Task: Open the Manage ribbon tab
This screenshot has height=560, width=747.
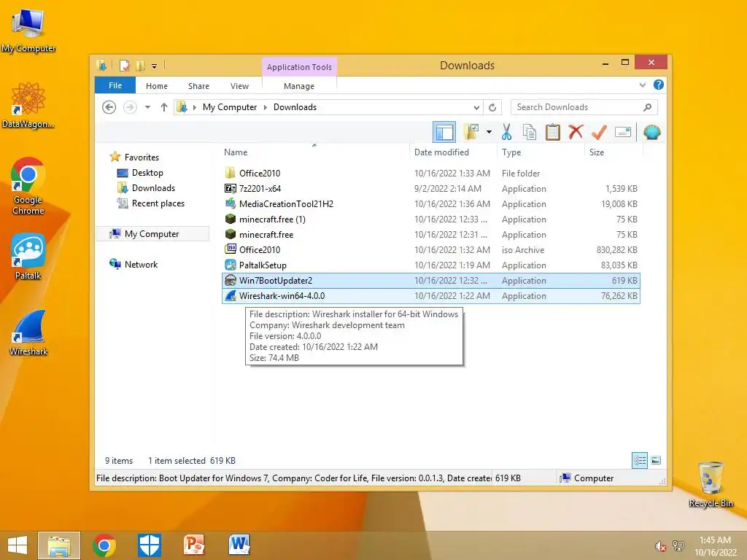Action: coord(298,86)
